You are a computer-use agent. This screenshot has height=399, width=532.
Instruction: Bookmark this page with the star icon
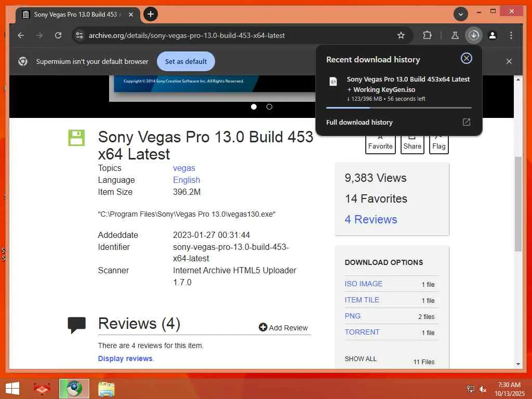pyautogui.click(x=401, y=35)
